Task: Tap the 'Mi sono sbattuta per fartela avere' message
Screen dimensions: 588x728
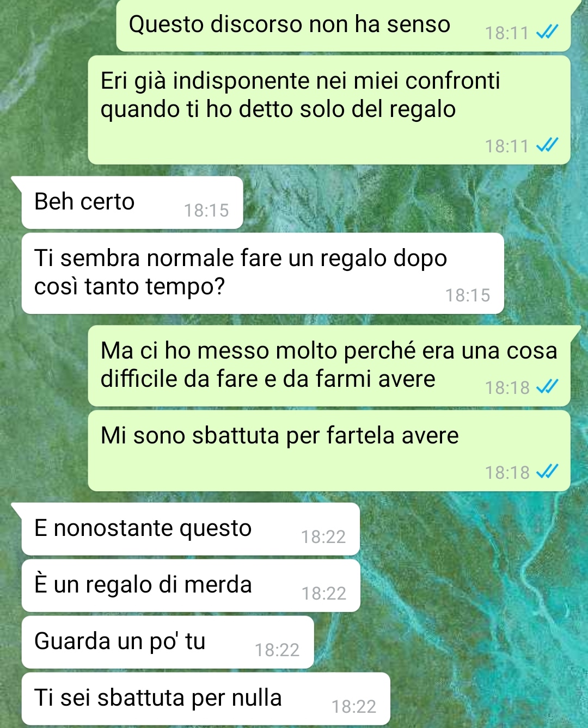Action: point(329,451)
